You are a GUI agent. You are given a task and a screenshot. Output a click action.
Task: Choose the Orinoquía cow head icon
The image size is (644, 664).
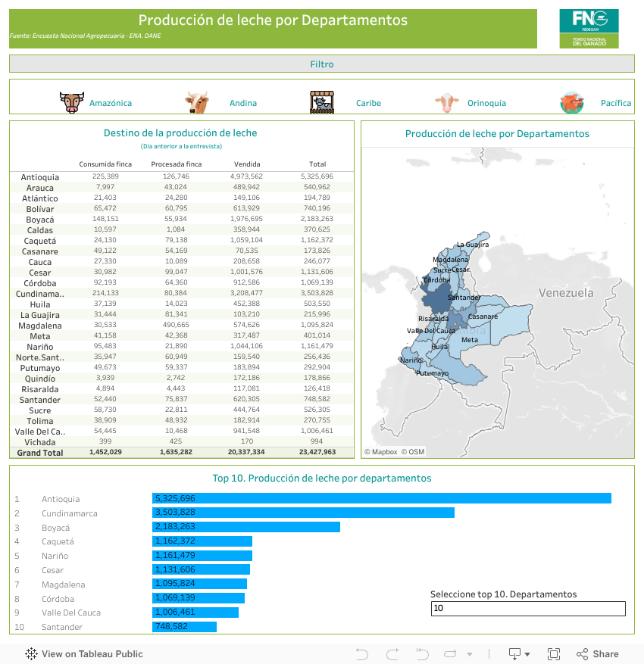point(447,102)
